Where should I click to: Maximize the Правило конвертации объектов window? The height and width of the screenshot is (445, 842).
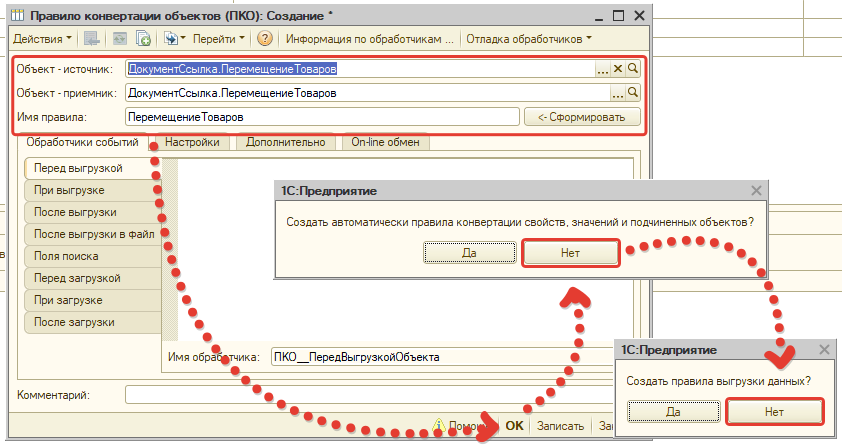click(x=619, y=16)
